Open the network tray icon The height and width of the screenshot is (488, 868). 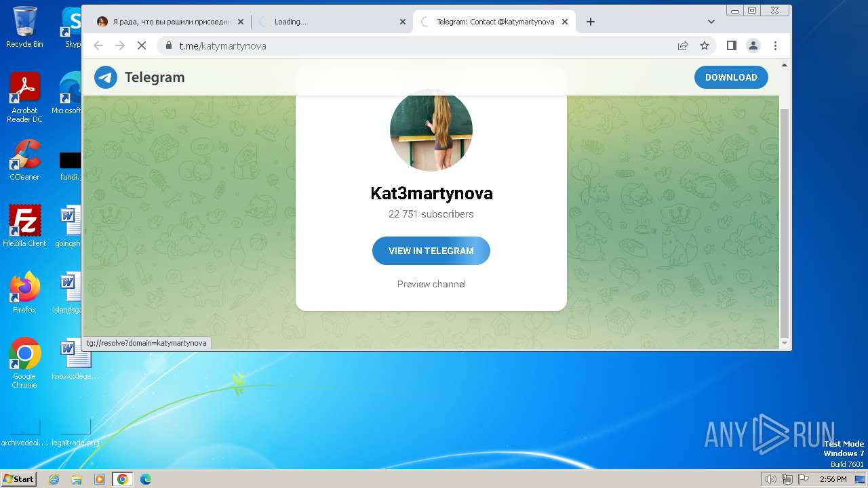pyautogui.click(x=787, y=479)
